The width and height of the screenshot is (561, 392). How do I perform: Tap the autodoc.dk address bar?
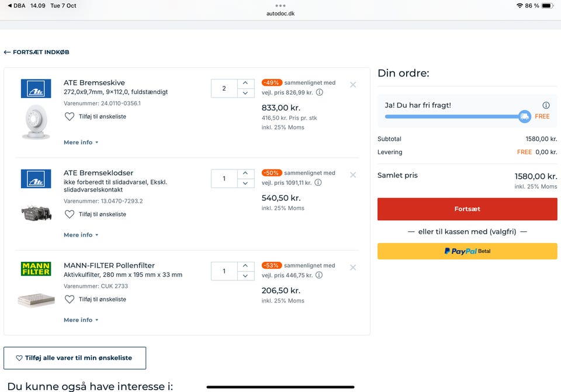point(280,13)
